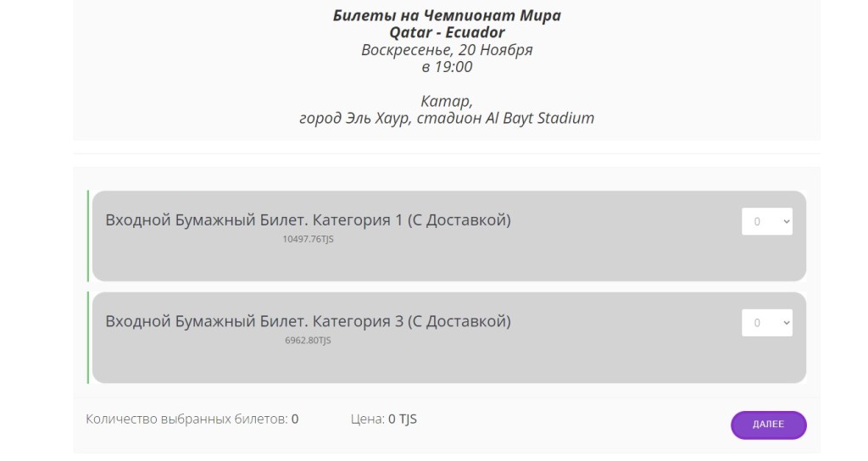
Task: Click the в 19:00 kickoff time
Action: click(447, 66)
